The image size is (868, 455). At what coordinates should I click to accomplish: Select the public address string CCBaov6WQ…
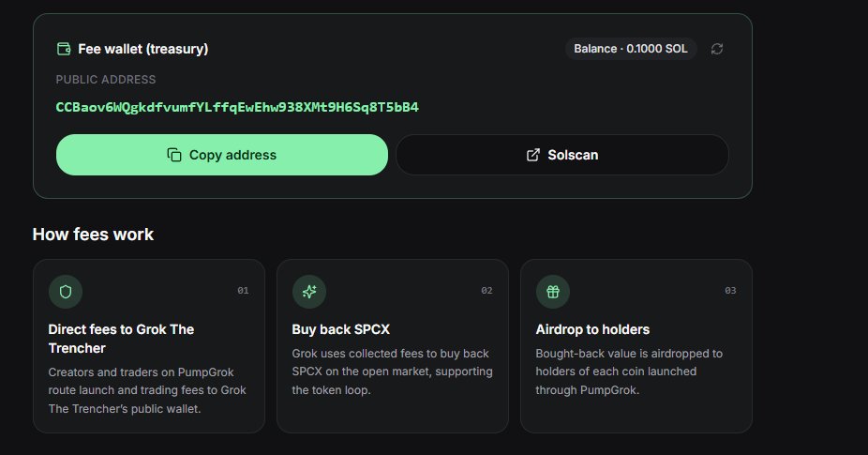pyautogui.click(x=237, y=107)
